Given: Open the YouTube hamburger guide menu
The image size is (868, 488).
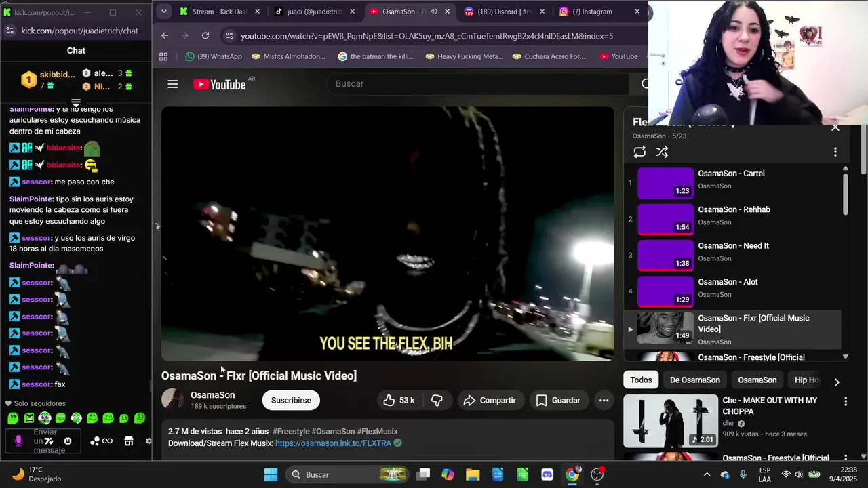Looking at the screenshot, I should tap(173, 84).
